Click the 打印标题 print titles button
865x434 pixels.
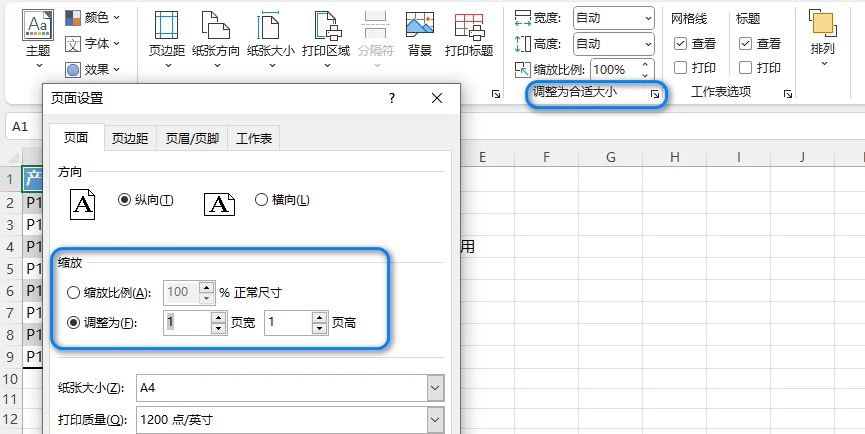(469, 34)
